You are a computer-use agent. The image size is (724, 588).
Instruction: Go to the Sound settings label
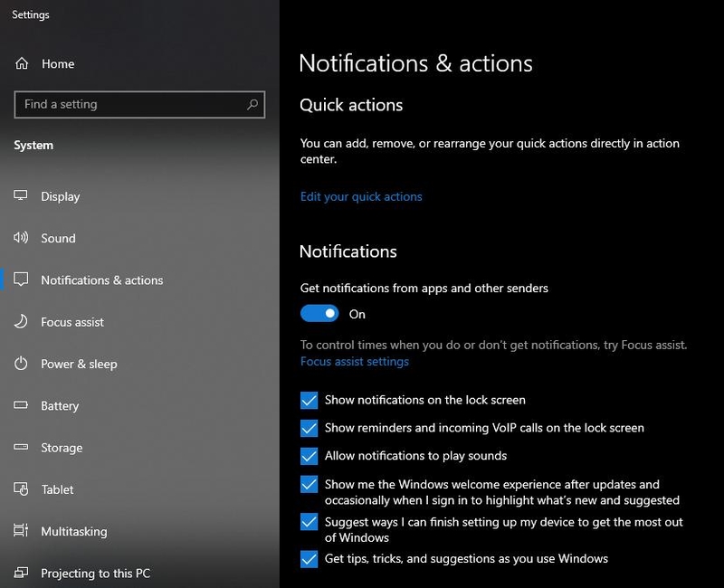58,238
